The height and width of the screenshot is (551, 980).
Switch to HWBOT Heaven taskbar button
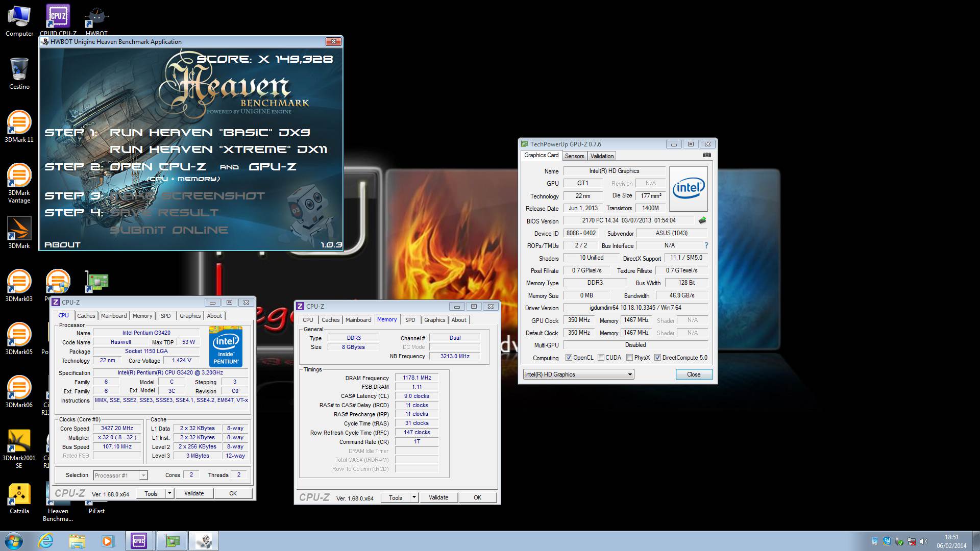click(x=204, y=541)
